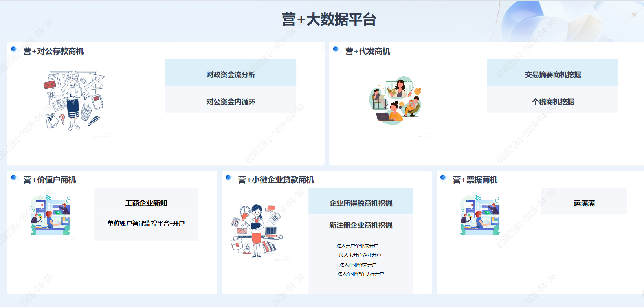Viewport: 644px width, 307px height.
Task: Click the blue dot beside 营+代发商机
Action: 336,50
